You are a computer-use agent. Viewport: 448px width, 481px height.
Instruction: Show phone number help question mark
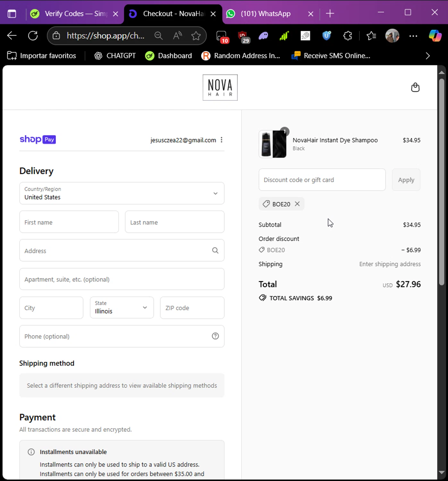click(x=216, y=336)
